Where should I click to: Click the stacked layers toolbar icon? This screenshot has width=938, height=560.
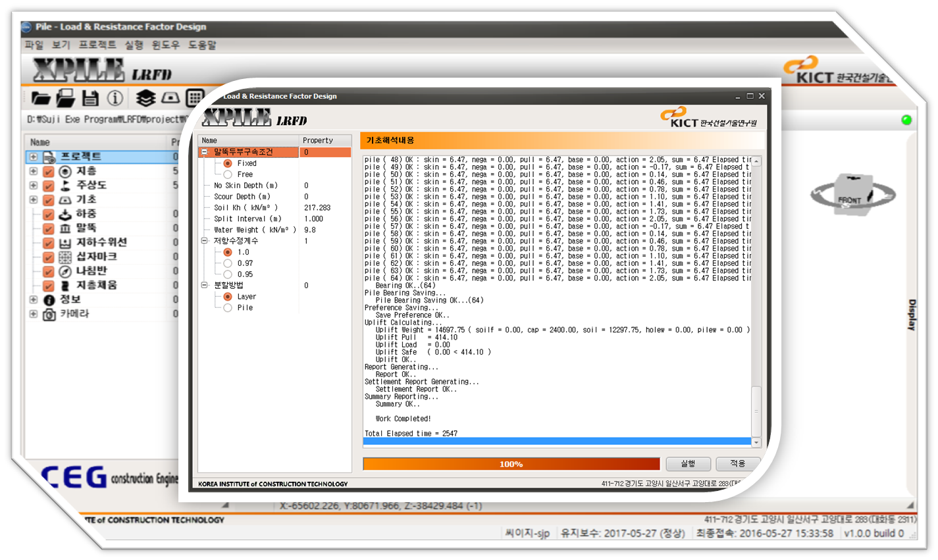point(145,99)
